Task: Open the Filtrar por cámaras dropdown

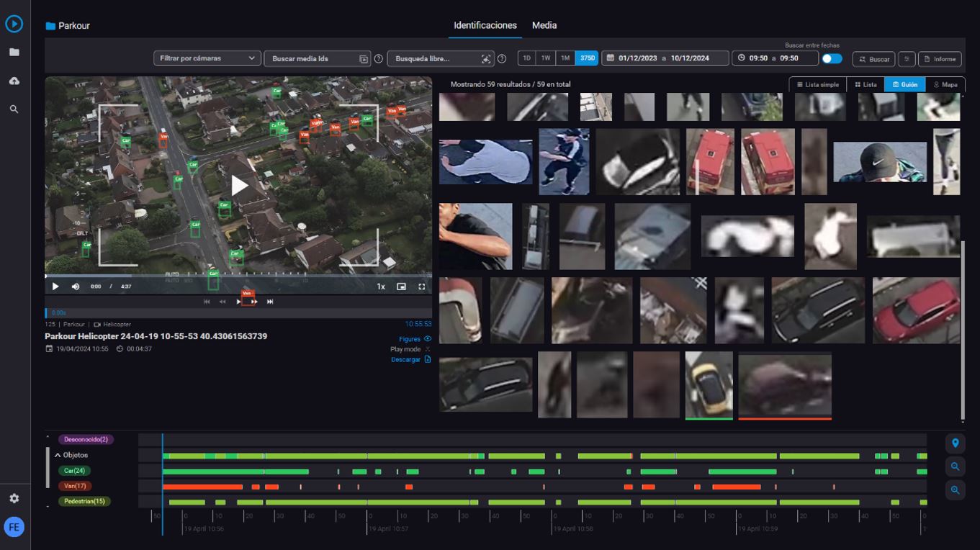Action: click(207, 58)
